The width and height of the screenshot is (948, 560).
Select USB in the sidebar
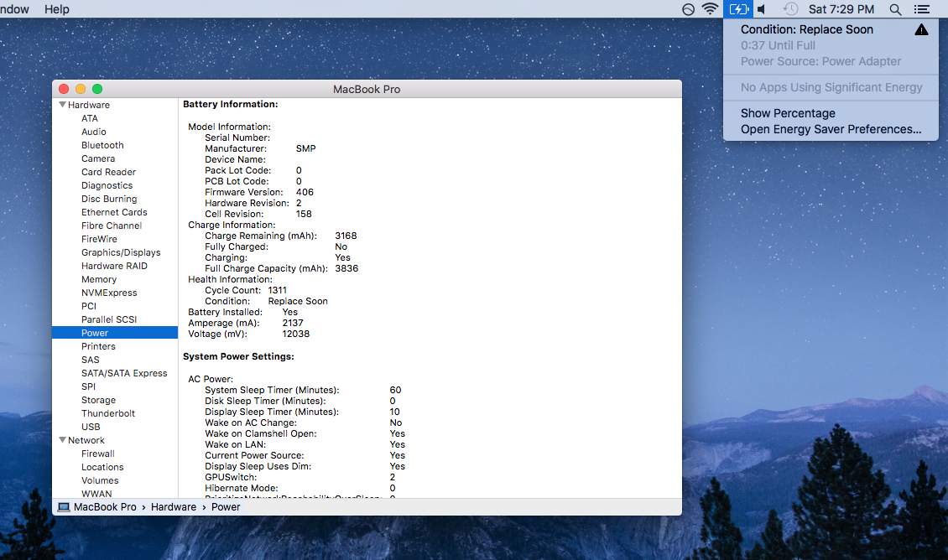pyautogui.click(x=91, y=427)
